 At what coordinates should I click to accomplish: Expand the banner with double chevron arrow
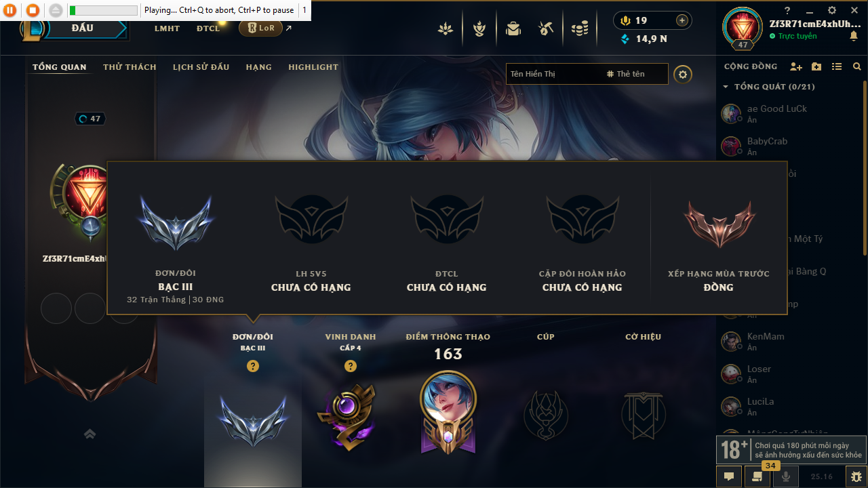pyautogui.click(x=90, y=434)
